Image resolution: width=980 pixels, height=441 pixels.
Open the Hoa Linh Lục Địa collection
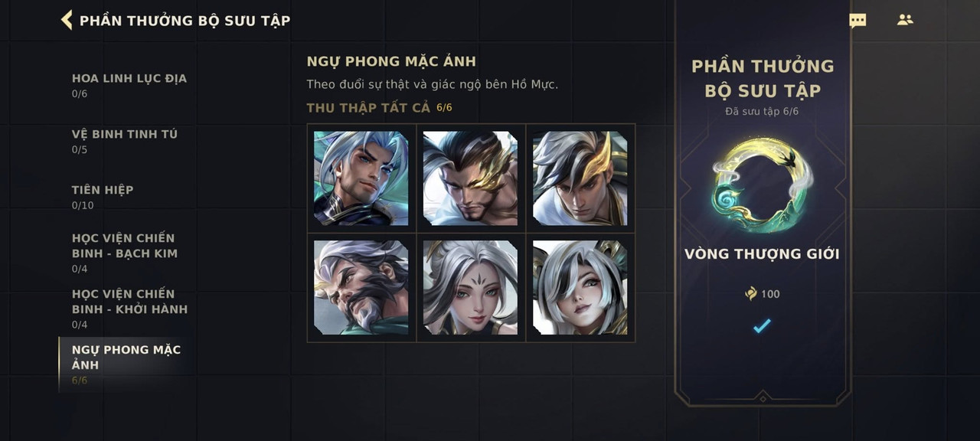(x=129, y=85)
